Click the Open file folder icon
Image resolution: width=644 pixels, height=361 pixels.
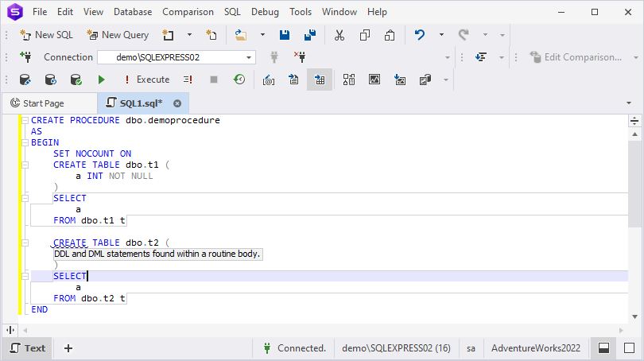pos(241,35)
